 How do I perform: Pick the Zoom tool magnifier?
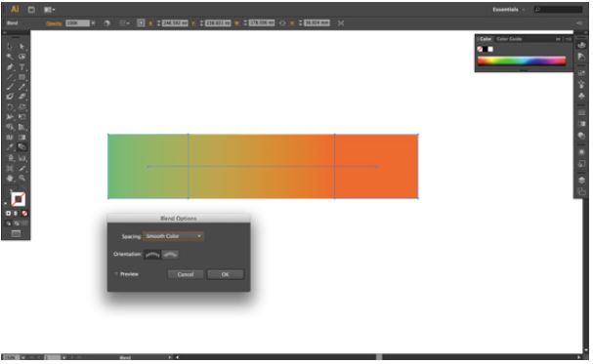[21, 178]
